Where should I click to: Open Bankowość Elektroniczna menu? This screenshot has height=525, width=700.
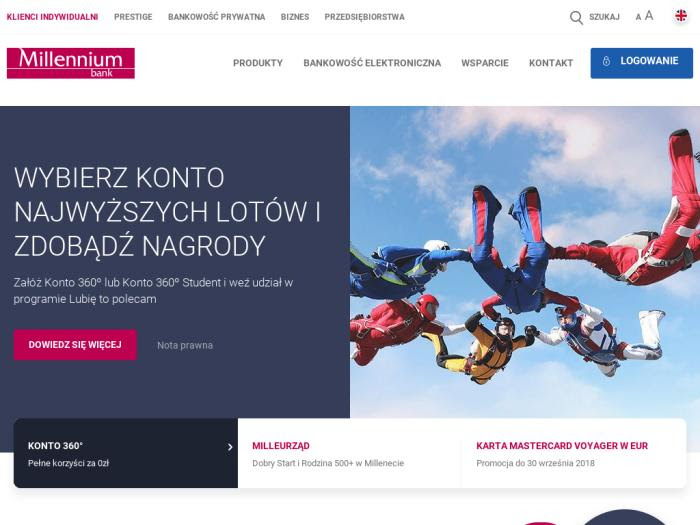coord(372,63)
